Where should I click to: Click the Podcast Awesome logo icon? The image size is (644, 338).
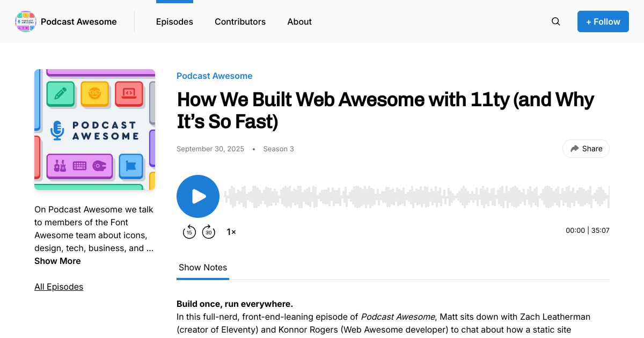pos(25,21)
